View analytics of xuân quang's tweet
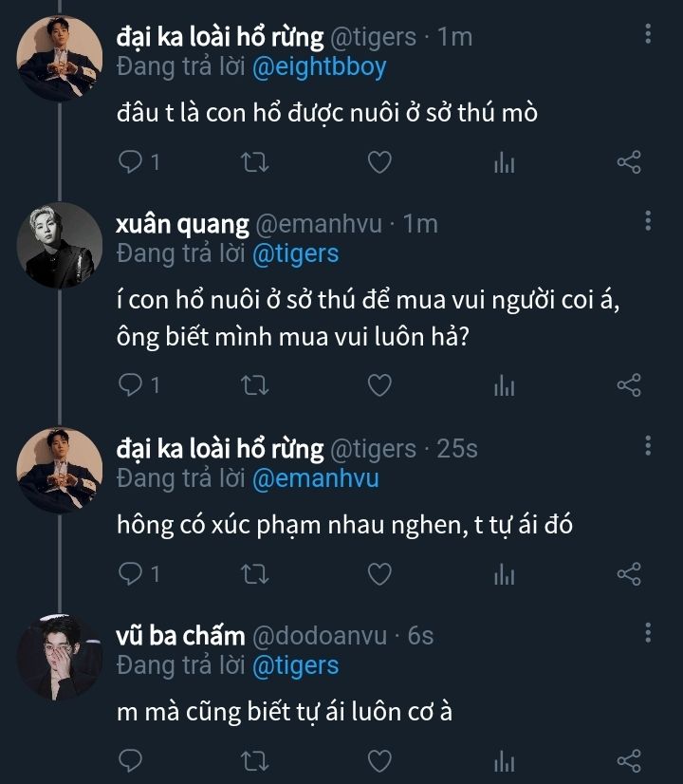The height and width of the screenshot is (784, 683). click(504, 385)
